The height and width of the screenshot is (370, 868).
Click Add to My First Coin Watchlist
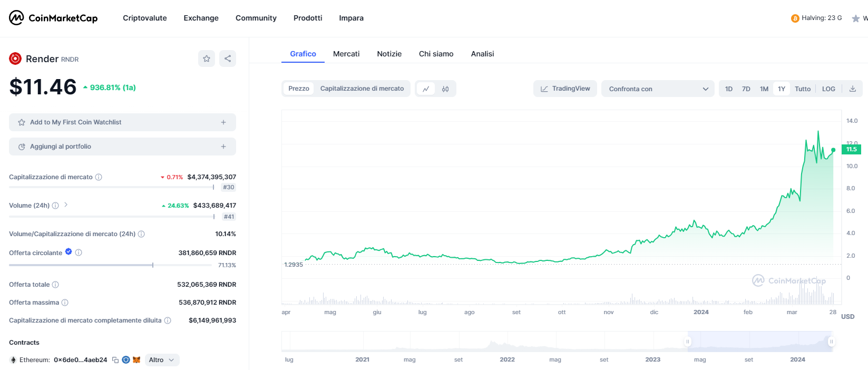coord(122,122)
